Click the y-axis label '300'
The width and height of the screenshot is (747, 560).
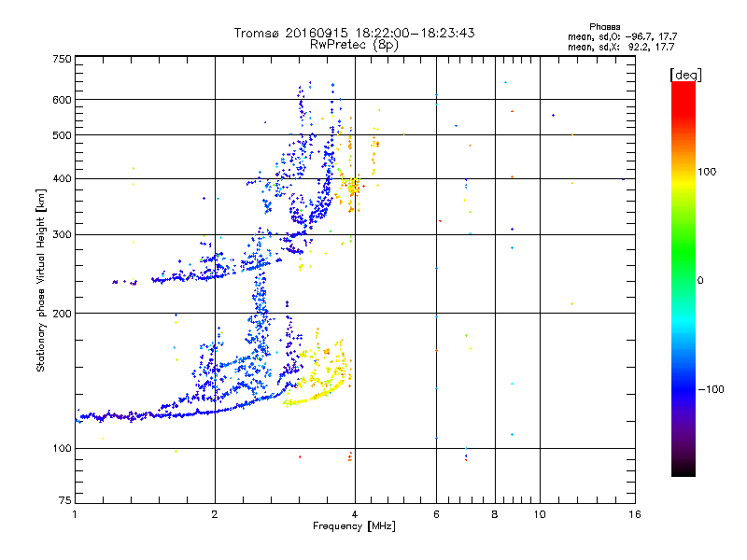[x=62, y=234]
